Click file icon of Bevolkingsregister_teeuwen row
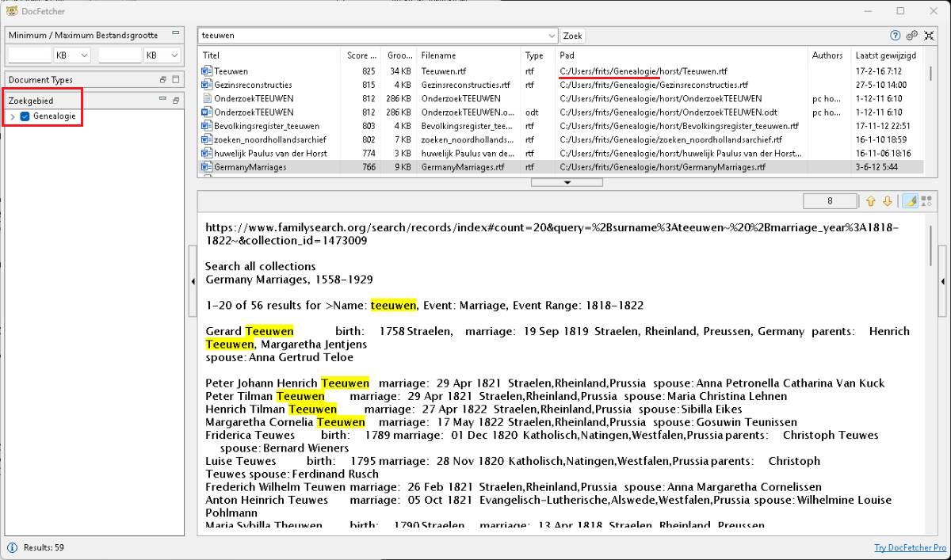The image size is (951, 560). 207,126
